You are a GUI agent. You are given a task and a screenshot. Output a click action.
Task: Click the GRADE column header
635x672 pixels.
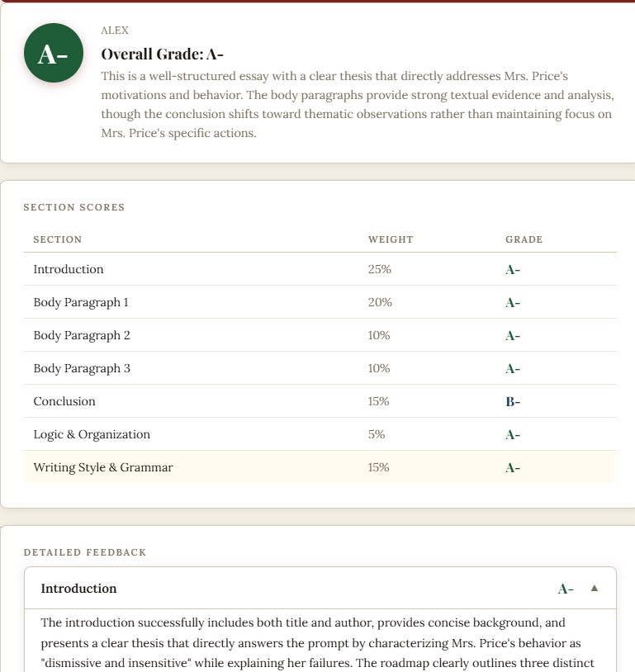[524, 239]
